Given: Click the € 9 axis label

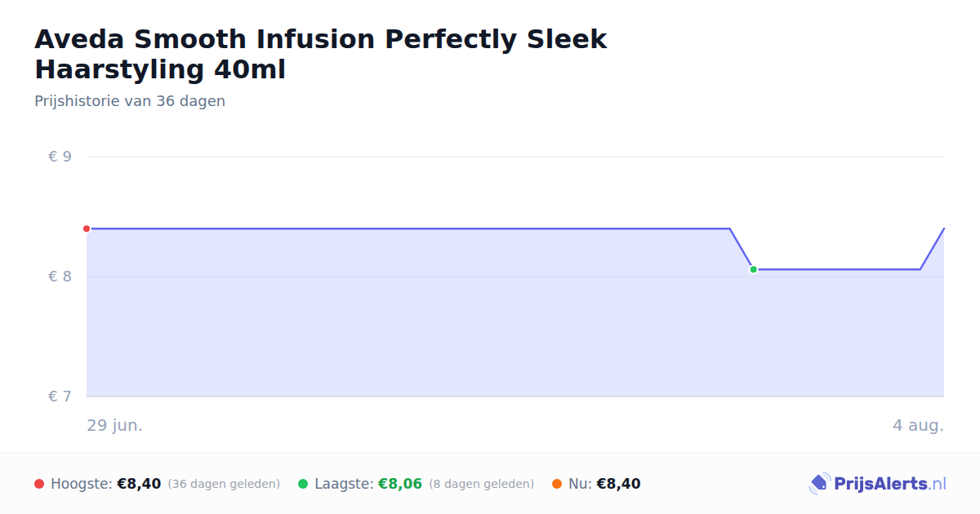Looking at the screenshot, I should [x=60, y=157].
